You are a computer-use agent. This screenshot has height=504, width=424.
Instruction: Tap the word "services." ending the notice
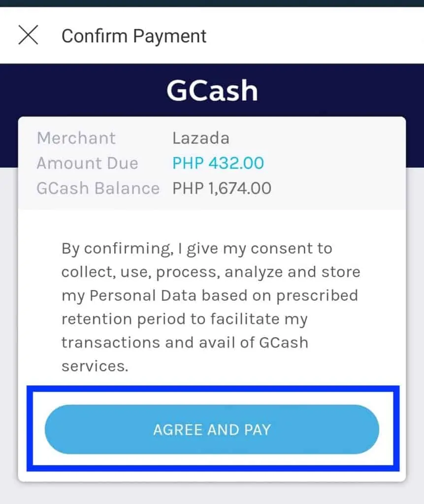95,366
